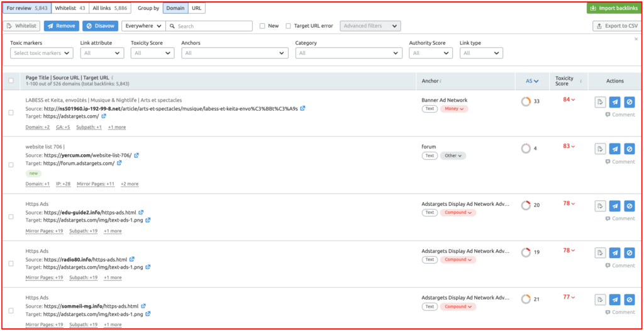Sort by AS column header
The height and width of the screenshot is (331, 644).
click(532, 81)
